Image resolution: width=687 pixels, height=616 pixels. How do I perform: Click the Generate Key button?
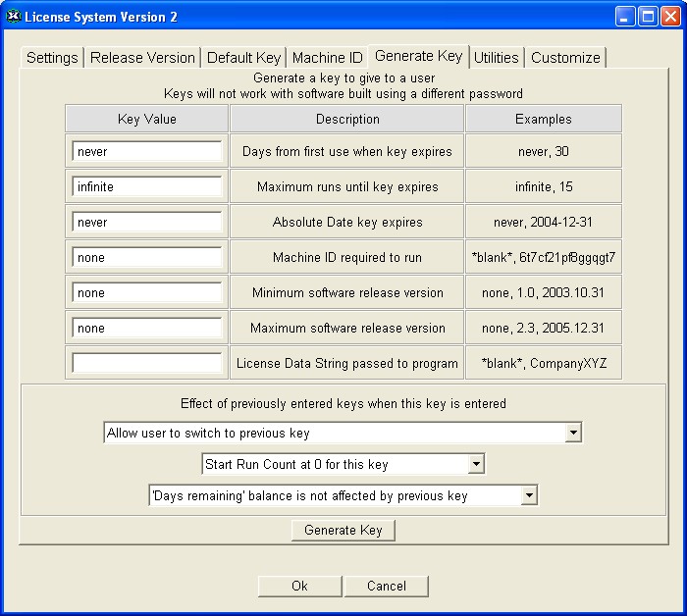coord(343,531)
